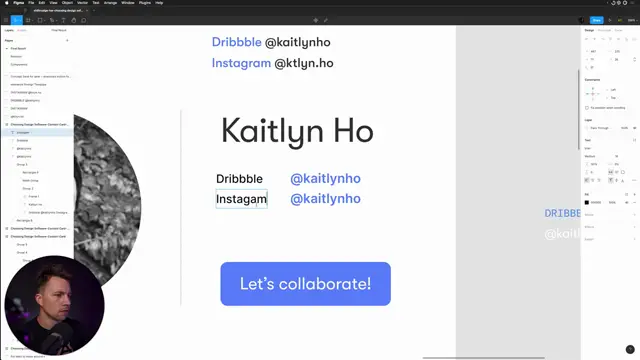This screenshot has width=640, height=360.
Task: Open the Object menu
Action: [x=67, y=2]
